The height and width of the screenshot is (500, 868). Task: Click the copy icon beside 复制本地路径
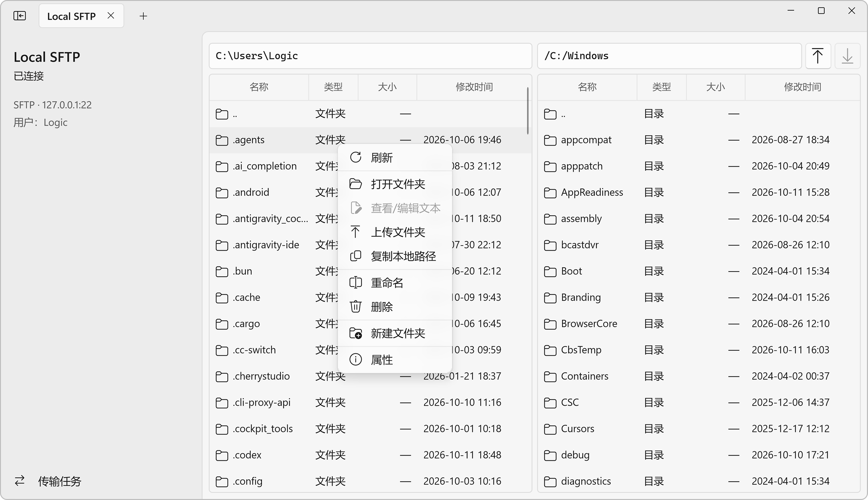[356, 256]
